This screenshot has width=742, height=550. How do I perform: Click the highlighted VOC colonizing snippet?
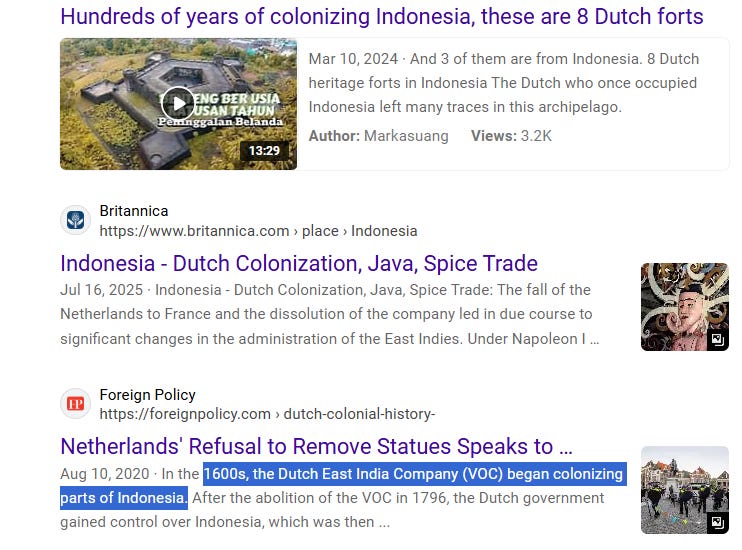[344, 486]
